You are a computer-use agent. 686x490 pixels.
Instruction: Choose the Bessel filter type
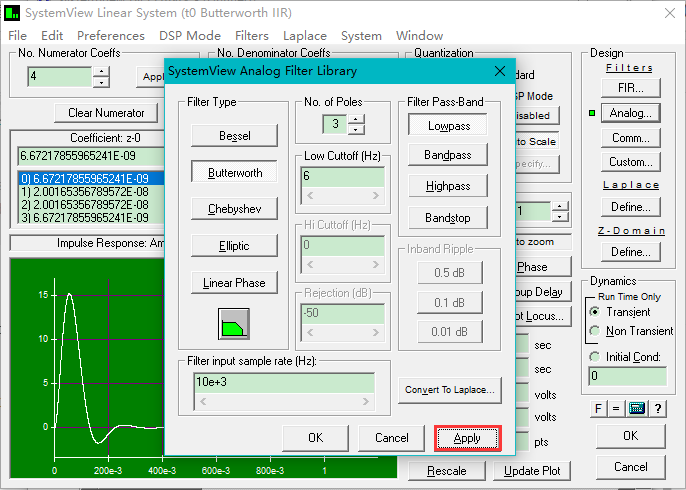[x=234, y=136]
